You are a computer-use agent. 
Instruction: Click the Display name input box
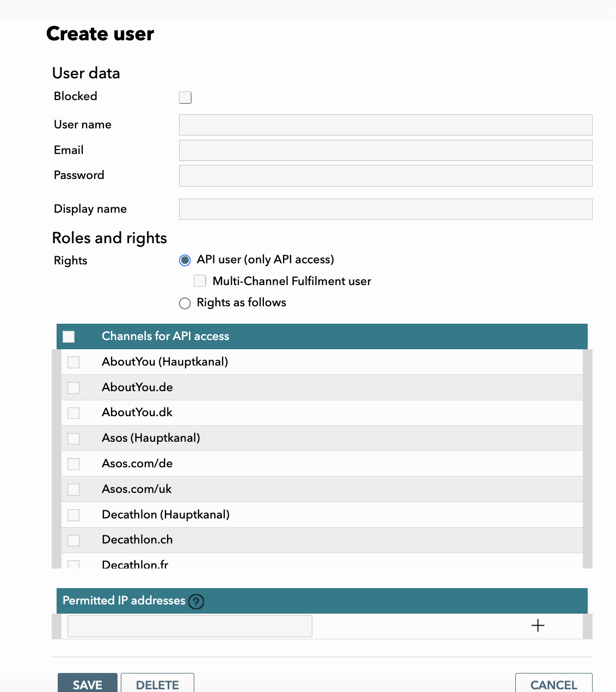coord(385,209)
